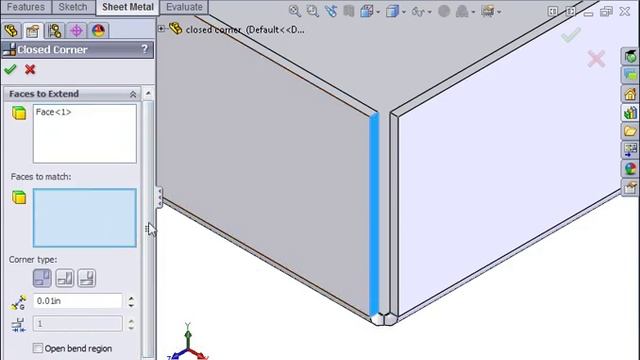
Task: Open the DimXpertManager tab icon
Action: tap(76, 31)
